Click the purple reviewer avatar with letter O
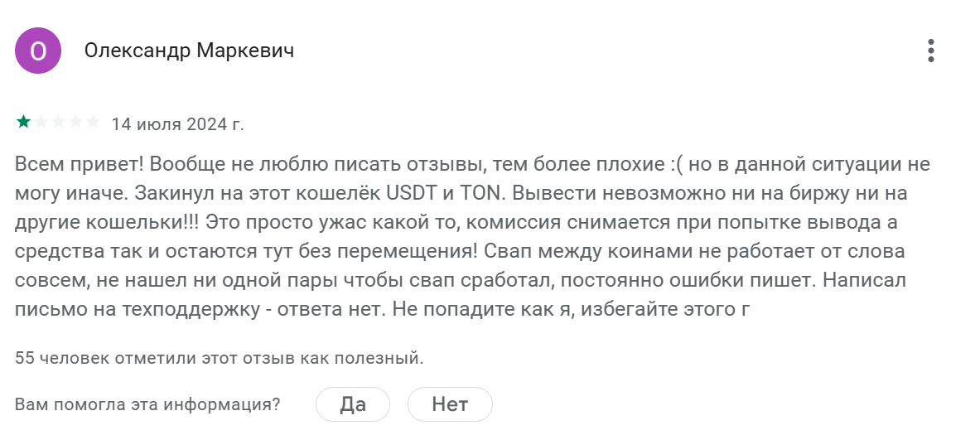 [x=38, y=51]
